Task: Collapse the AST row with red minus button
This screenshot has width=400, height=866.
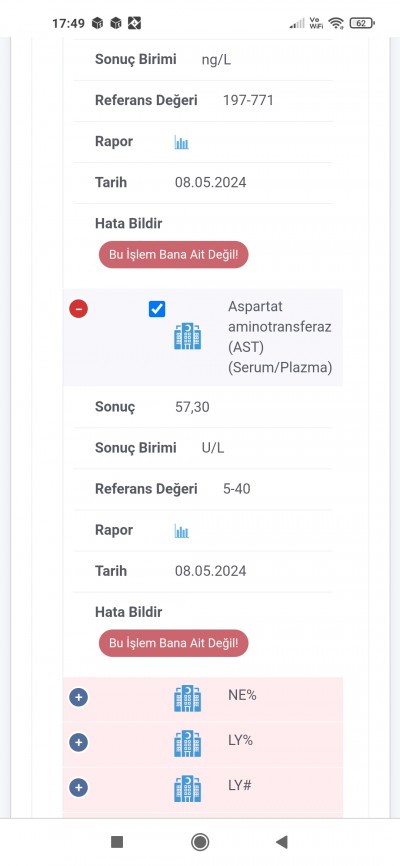Action: point(78,309)
